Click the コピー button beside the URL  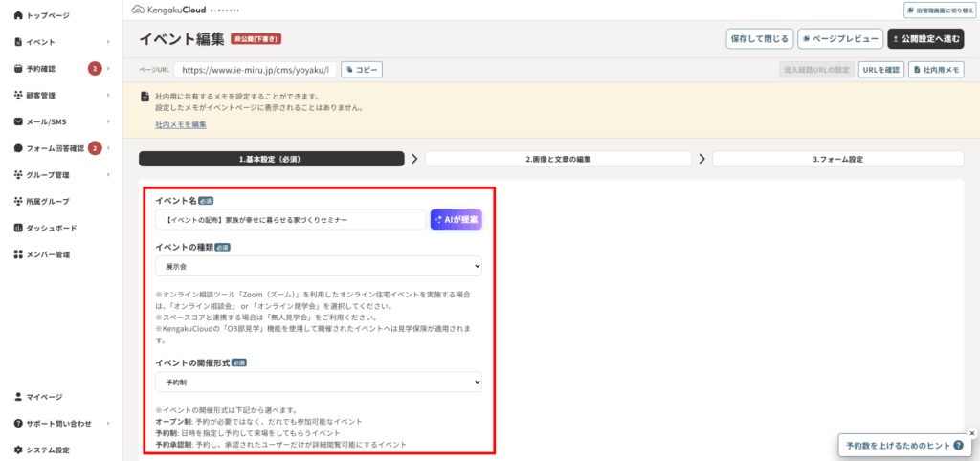point(361,70)
